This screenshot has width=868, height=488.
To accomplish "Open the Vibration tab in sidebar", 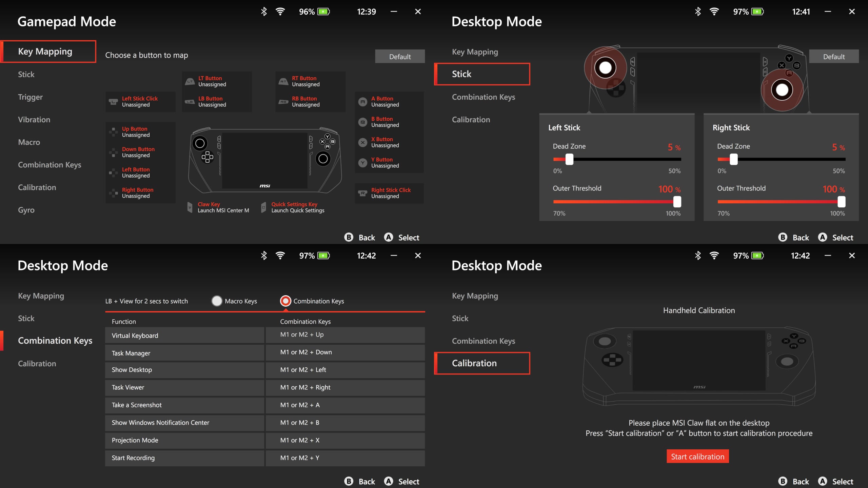I will 34,120.
